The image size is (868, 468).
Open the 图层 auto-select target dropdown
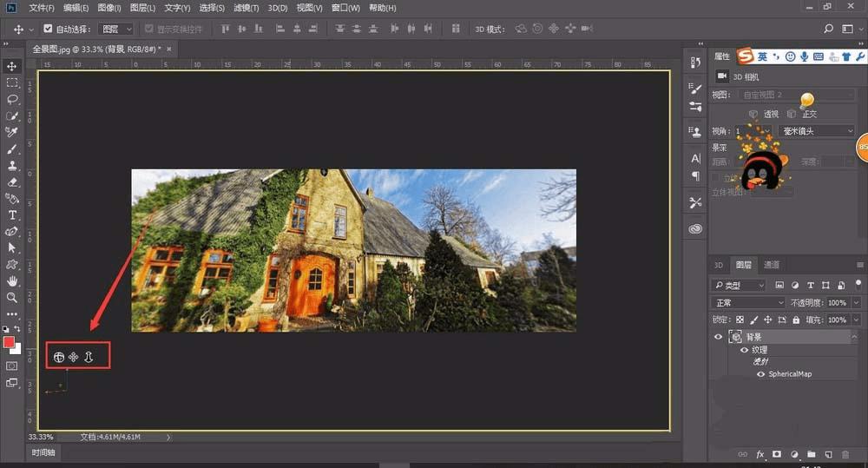tap(115, 30)
